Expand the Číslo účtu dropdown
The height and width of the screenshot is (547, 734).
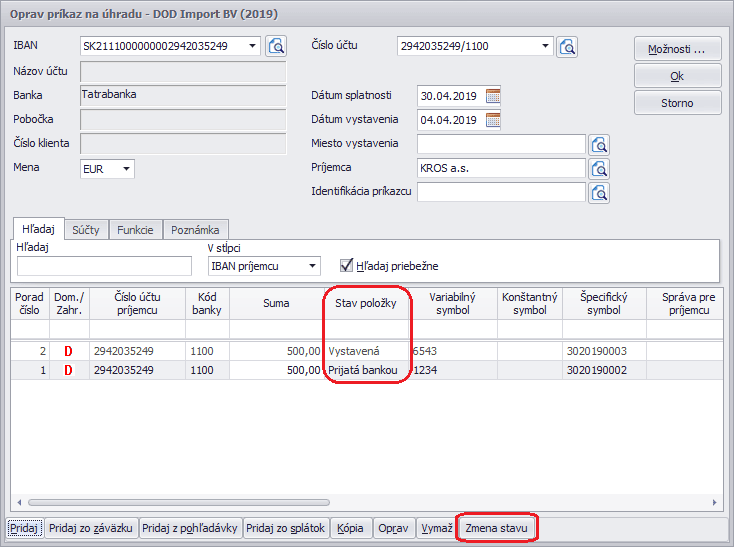click(544, 46)
